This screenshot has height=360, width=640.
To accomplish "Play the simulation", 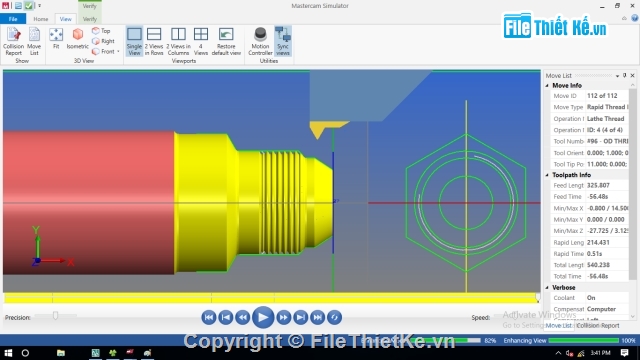I will pyautogui.click(x=263, y=317).
